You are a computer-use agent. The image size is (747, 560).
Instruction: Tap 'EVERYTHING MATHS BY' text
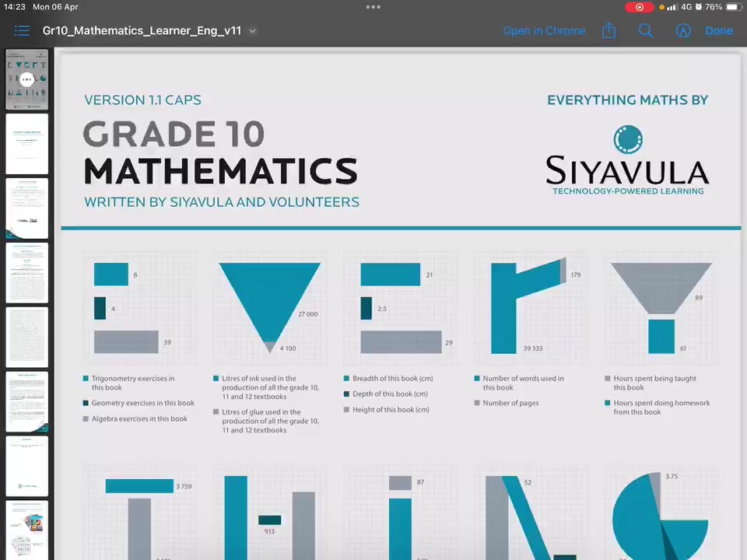(x=627, y=100)
